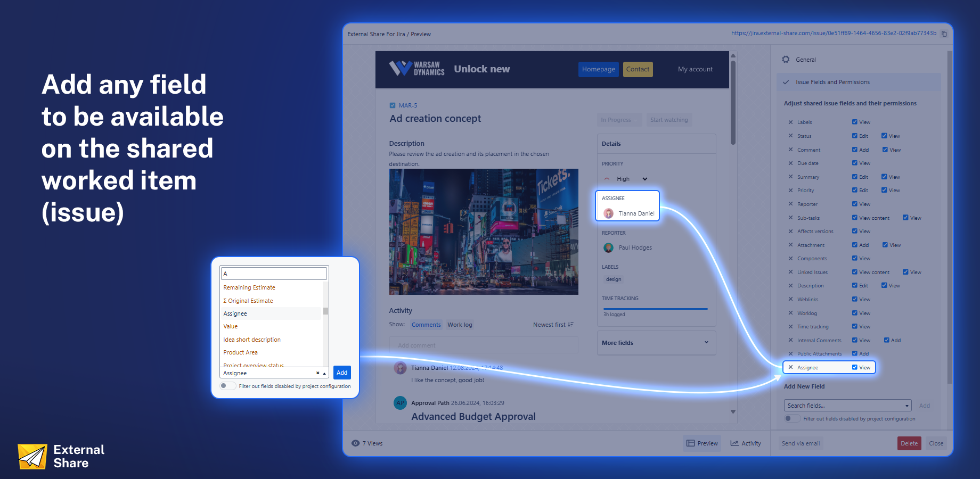980x479 pixels.
Task: Remove the Internal Comments field via X
Action: [x=790, y=340]
